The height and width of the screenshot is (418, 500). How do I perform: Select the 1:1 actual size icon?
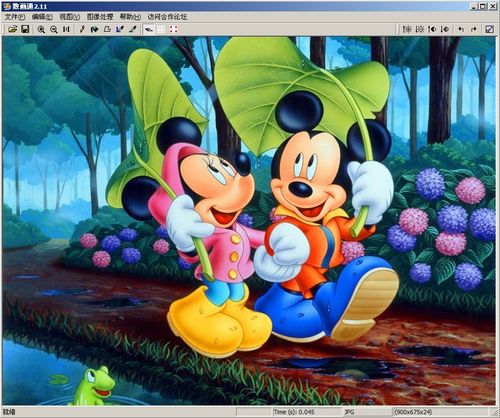(66, 29)
